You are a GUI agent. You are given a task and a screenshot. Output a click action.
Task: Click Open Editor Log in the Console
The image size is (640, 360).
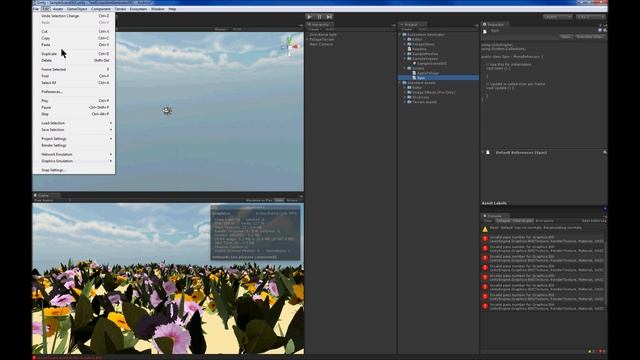tap(594, 221)
